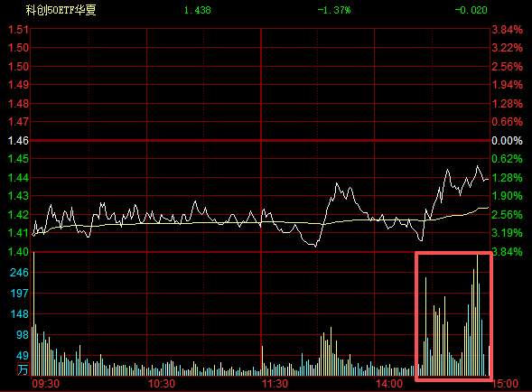Screen dimensions: 532x392
Task: Click the current price 1.438
Action: pos(198,10)
